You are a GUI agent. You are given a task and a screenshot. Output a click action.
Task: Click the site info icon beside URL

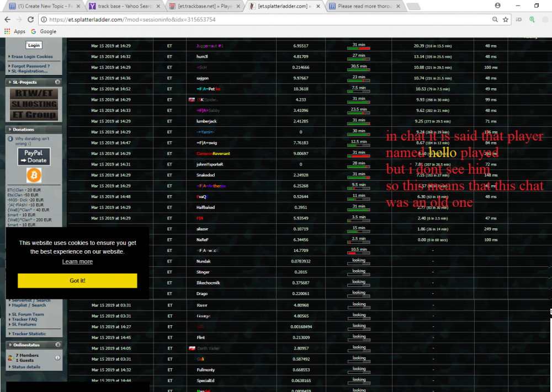click(x=44, y=19)
